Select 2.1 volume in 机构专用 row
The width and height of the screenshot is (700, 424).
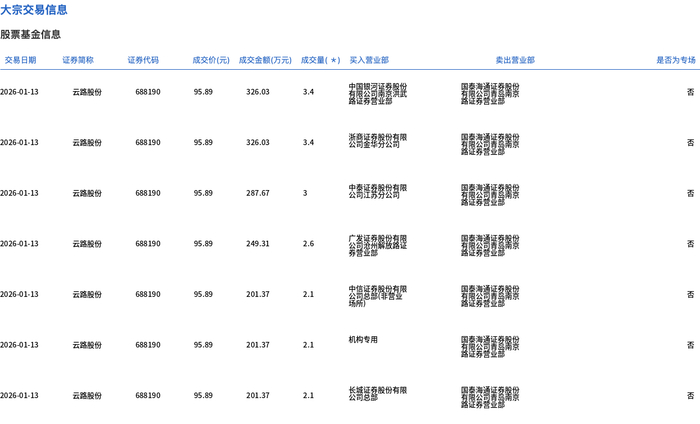tap(308, 345)
